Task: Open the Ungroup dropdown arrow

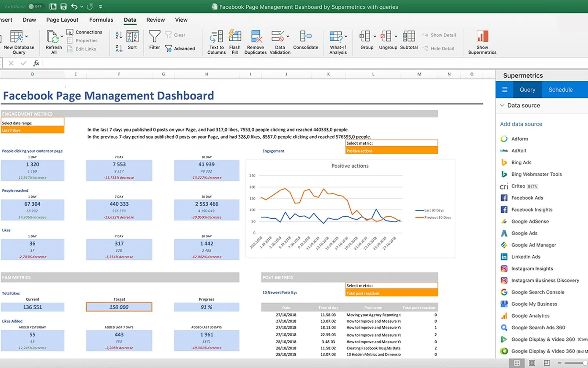Action: coord(395,36)
